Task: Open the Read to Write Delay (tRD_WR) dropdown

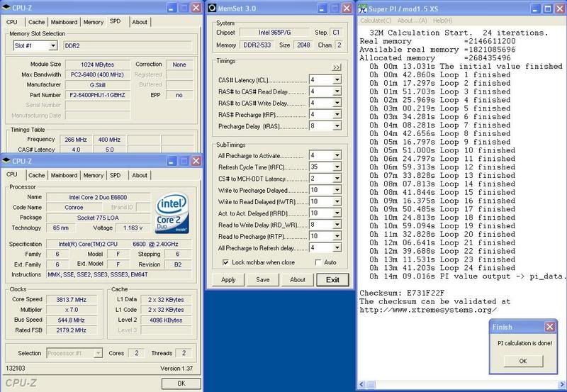Action: click(337, 225)
